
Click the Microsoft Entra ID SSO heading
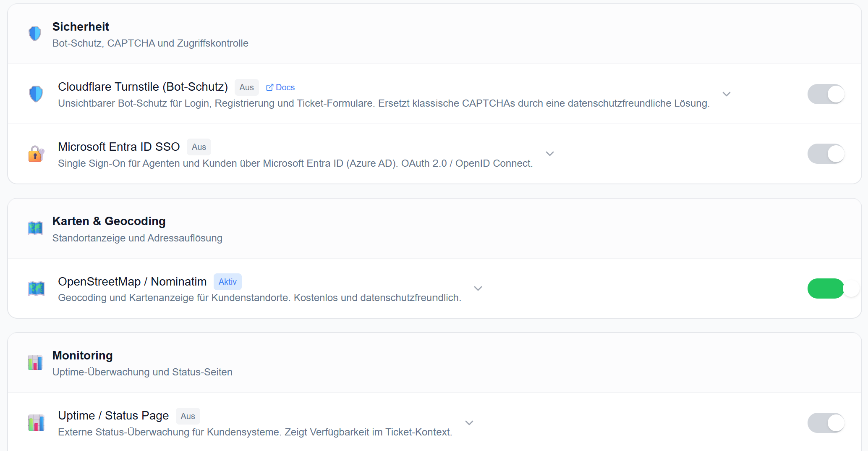coord(119,147)
